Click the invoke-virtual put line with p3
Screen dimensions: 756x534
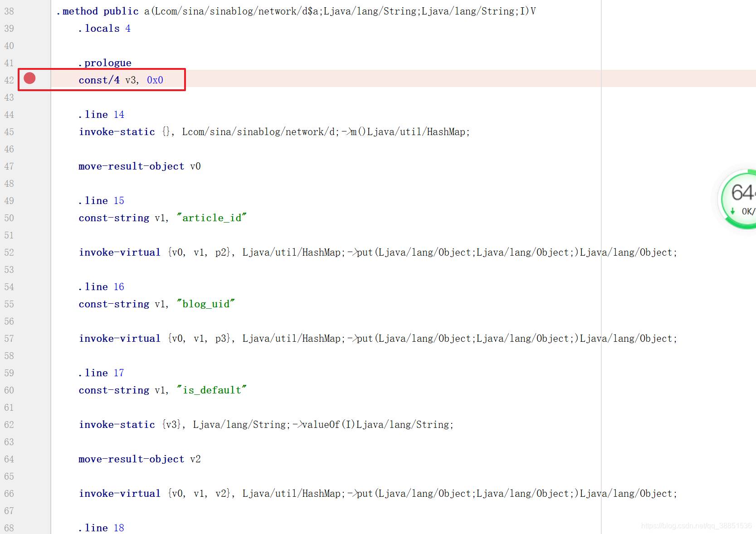pyautogui.click(x=378, y=339)
